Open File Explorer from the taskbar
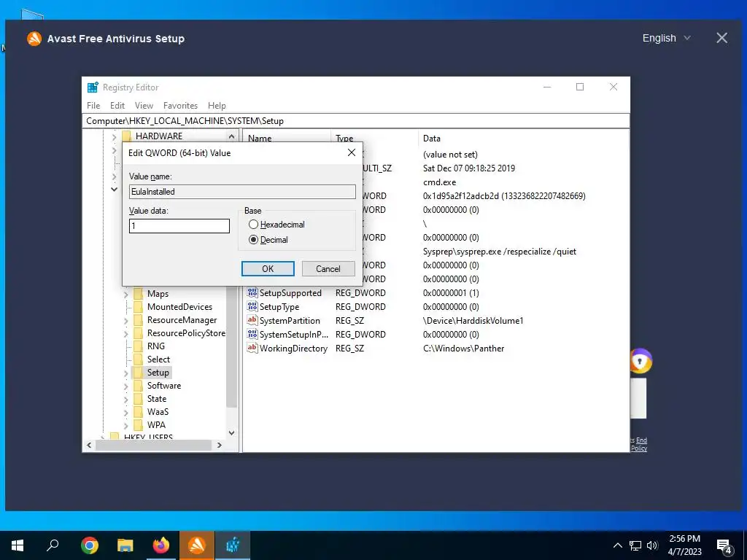Viewport: 747px width, 560px height. click(x=125, y=545)
